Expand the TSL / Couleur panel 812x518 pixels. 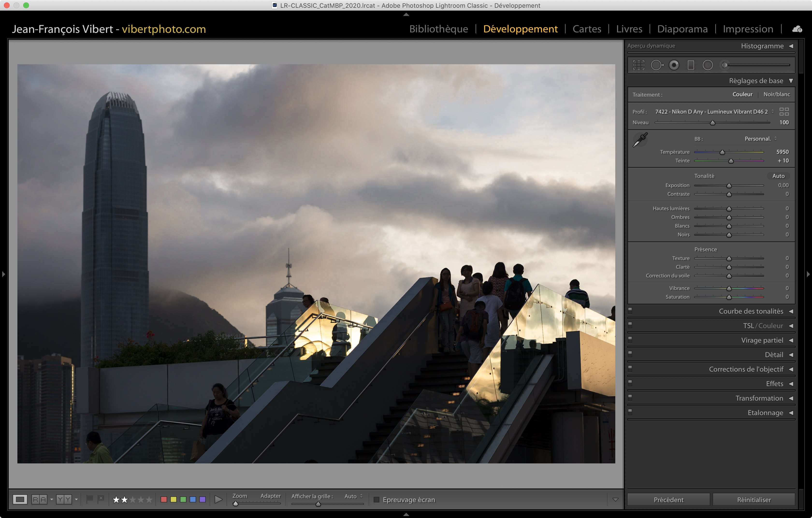click(791, 326)
